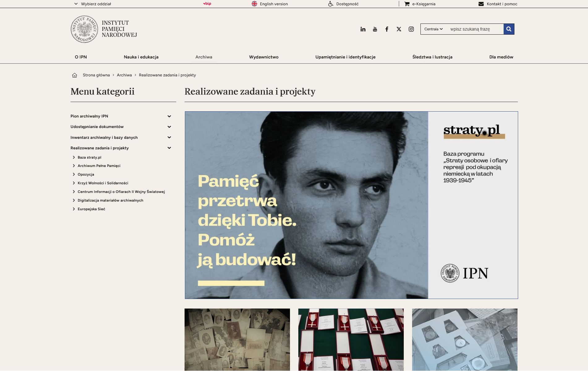Open the X (Twitter) profile icon
Viewport: 588px width, 371px height.
coord(399,29)
